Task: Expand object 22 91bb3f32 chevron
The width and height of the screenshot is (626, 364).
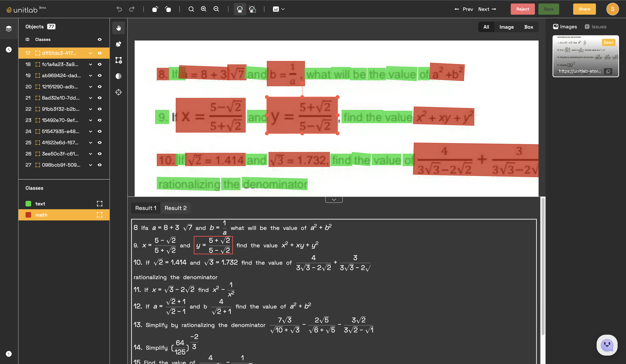Action: pos(90,109)
